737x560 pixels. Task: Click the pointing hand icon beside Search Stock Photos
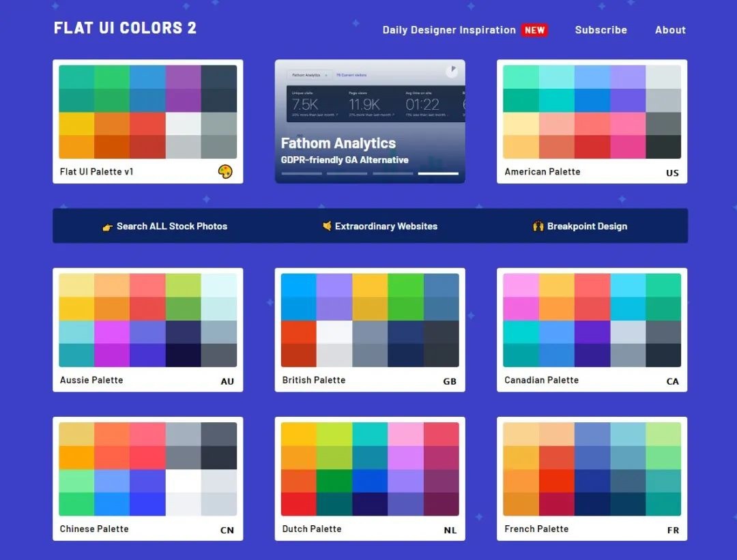point(108,227)
